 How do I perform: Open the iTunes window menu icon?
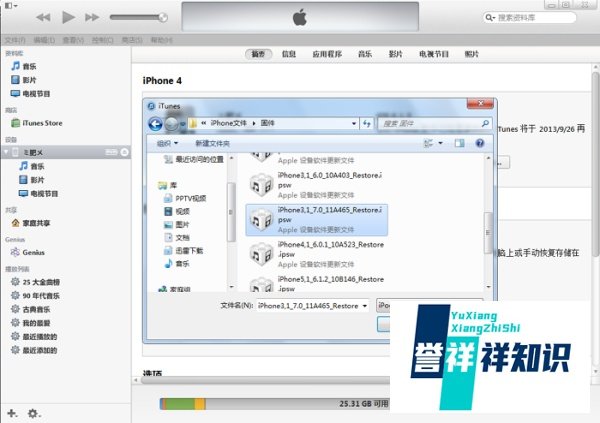pyautogui.click(x=9, y=5)
